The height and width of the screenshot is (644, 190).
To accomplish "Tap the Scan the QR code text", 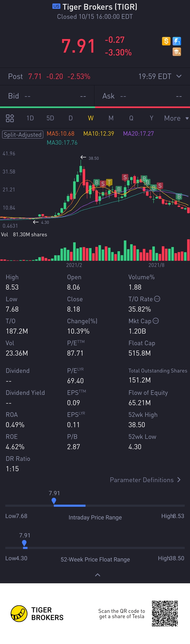I will (x=122, y=614).
